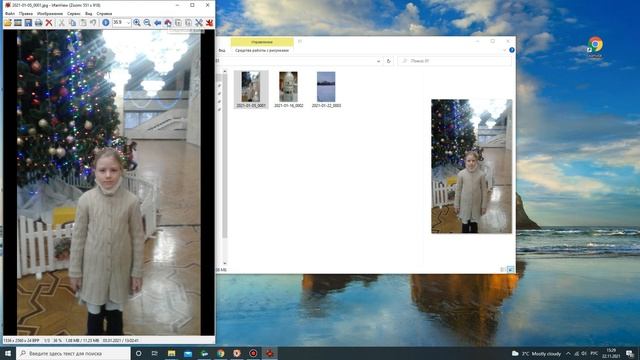The image size is (640, 360).
Task: Open Google Chrome desktop shortcut
Action: [596, 46]
